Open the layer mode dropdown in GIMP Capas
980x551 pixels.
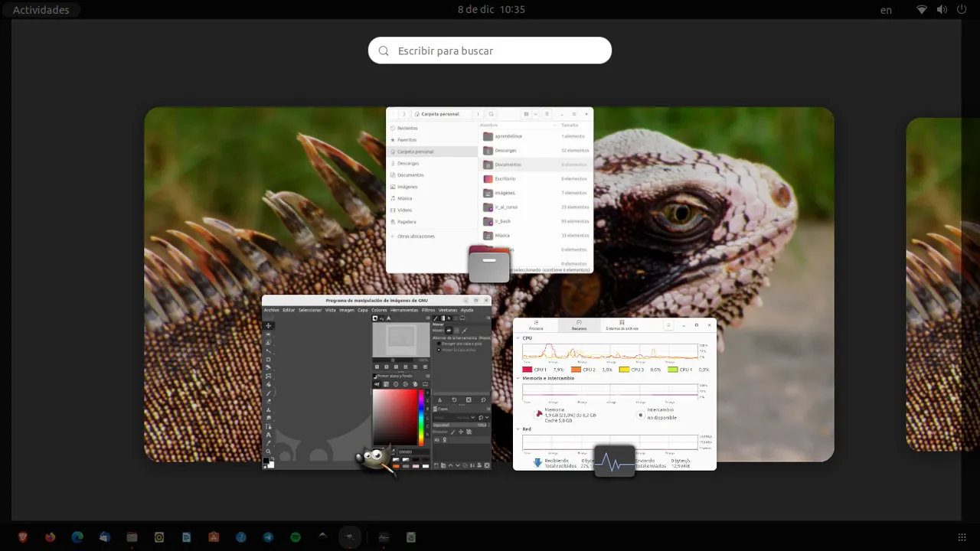[455, 418]
